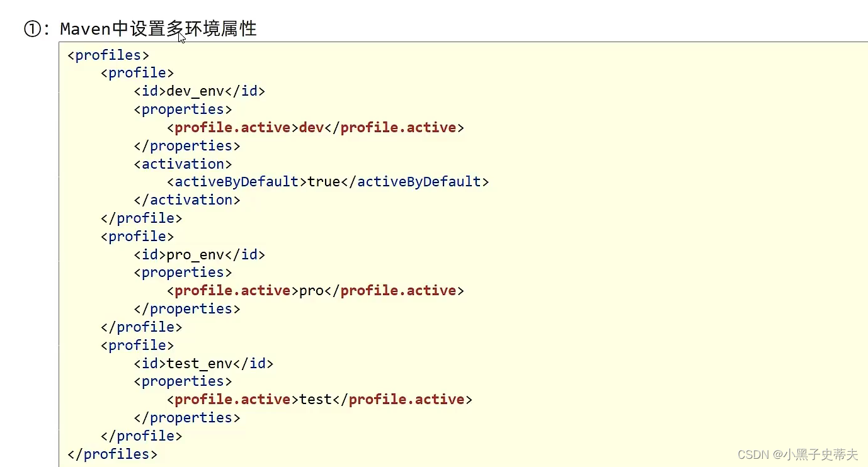The image size is (868, 467).
Task: Click the line "<id>test_env</id>"
Action: [203, 363]
